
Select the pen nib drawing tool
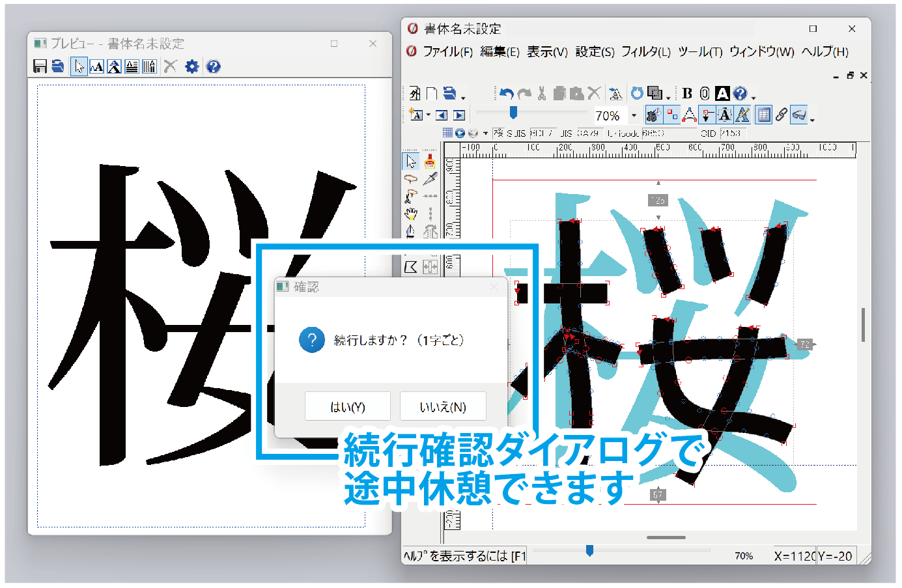point(410,231)
